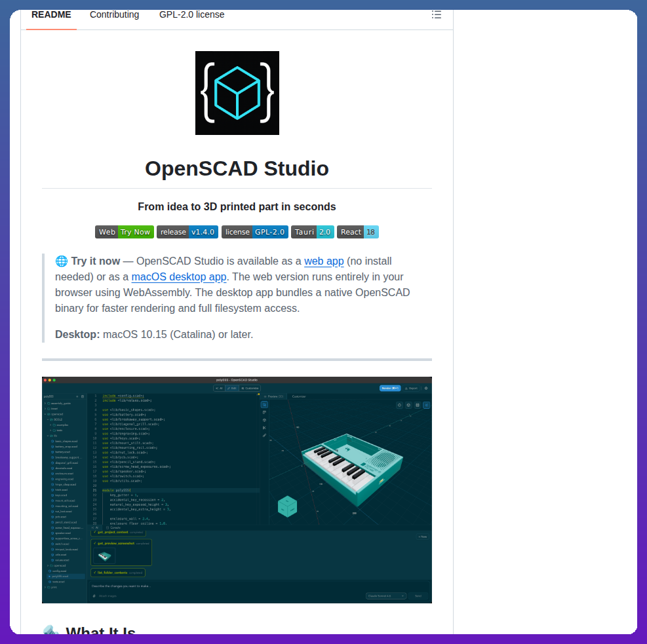Click the Tauri 2.0 badge
The height and width of the screenshot is (644, 647).
click(x=313, y=232)
